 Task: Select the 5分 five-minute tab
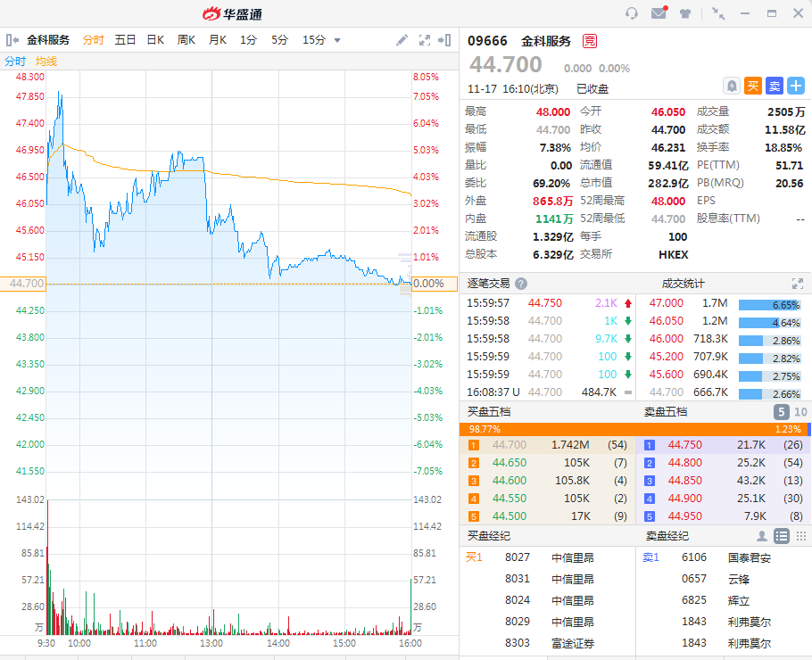[279, 40]
